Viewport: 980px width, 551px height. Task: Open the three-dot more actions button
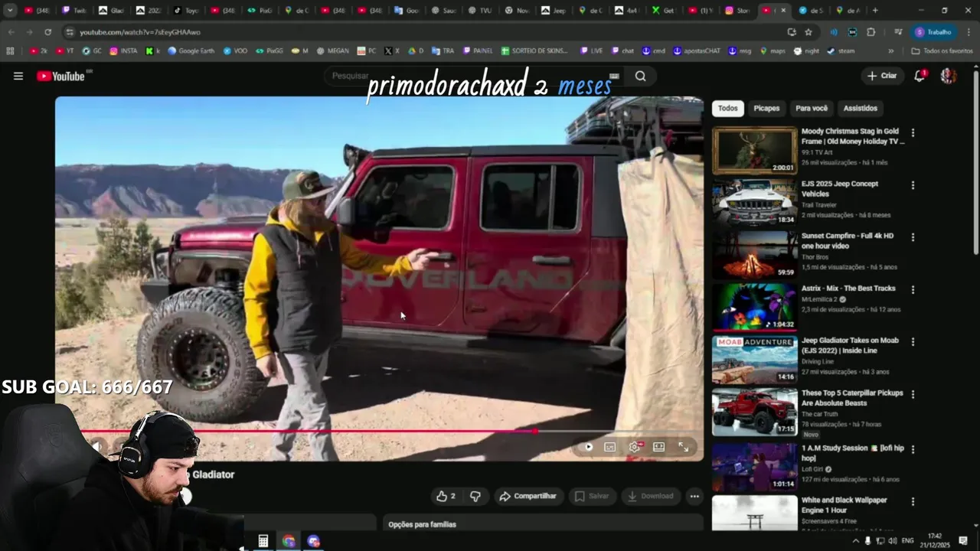click(694, 496)
